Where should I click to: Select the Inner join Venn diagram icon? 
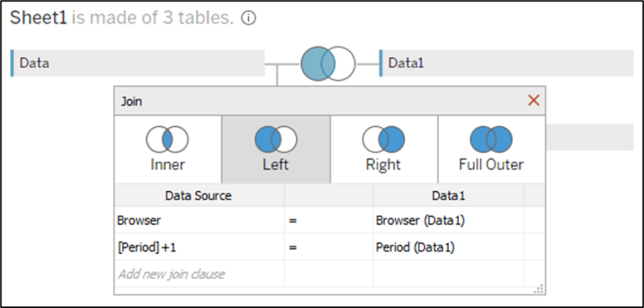(167, 140)
